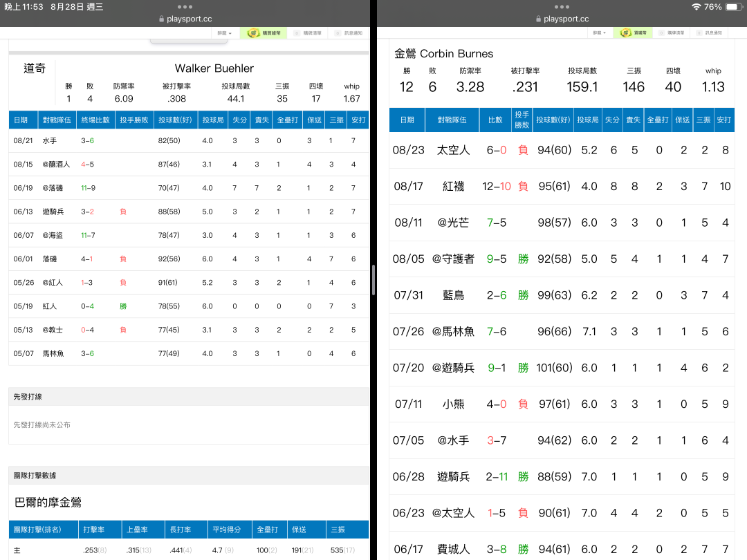Screen dimensions: 747x560
Task: Click the 比數 header in Burnes' table
Action: click(x=495, y=120)
